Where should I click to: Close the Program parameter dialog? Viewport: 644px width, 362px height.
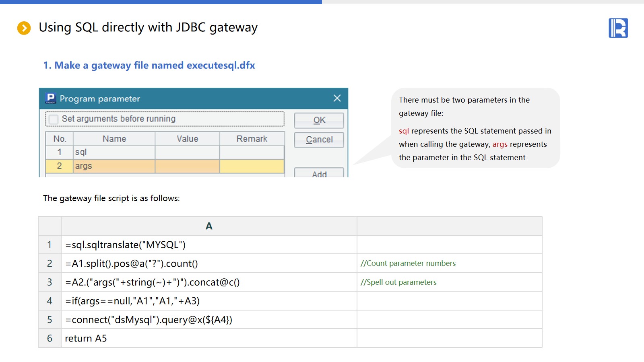[337, 99]
